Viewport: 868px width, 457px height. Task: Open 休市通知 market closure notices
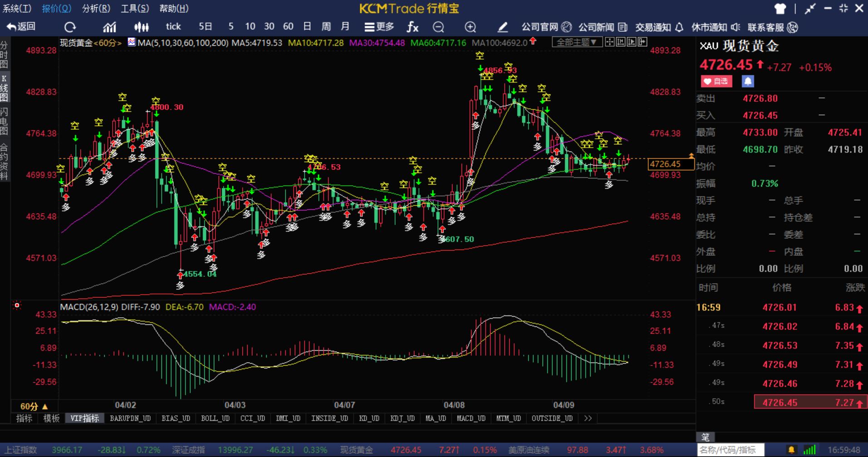click(716, 27)
